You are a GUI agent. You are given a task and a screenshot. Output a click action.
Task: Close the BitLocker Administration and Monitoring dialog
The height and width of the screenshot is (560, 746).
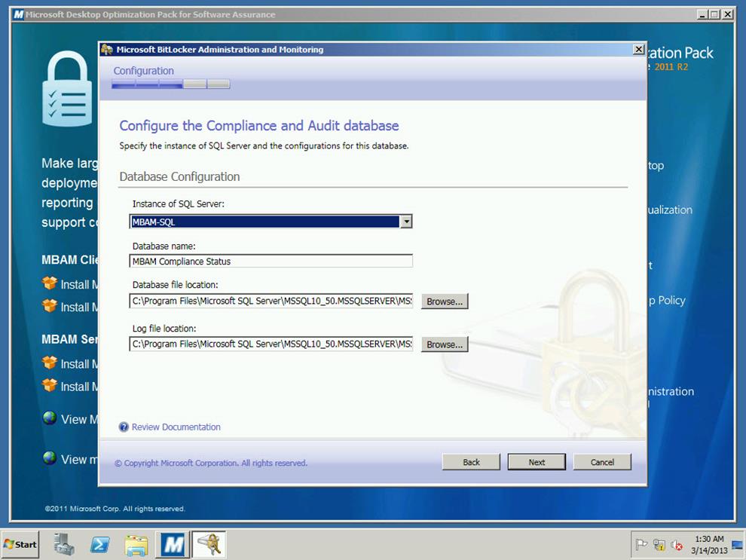(x=638, y=50)
